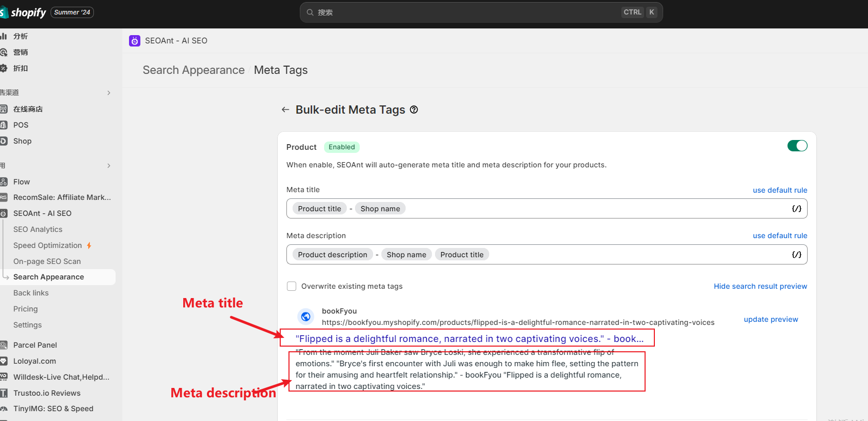This screenshot has width=868, height=421.
Task: Click inside the Meta description rule field
Action: point(547,255)
